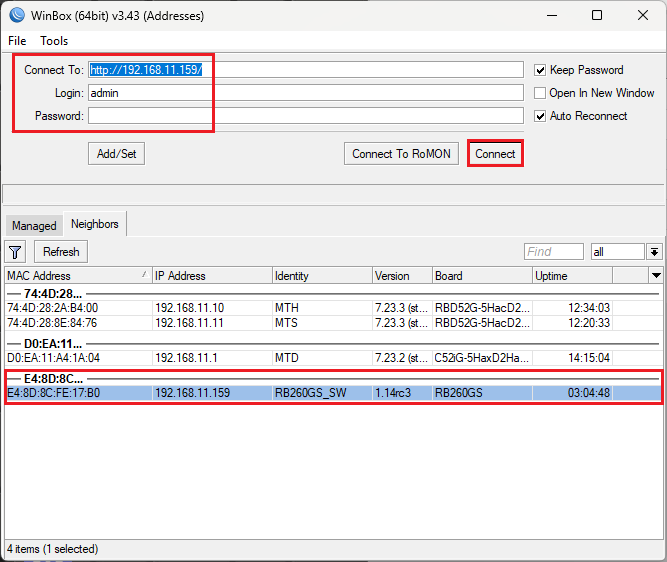Open the 'all' filter dropdown arrow
The width and height of the screenshot is (667, 562).
click(x=654, y=252)
